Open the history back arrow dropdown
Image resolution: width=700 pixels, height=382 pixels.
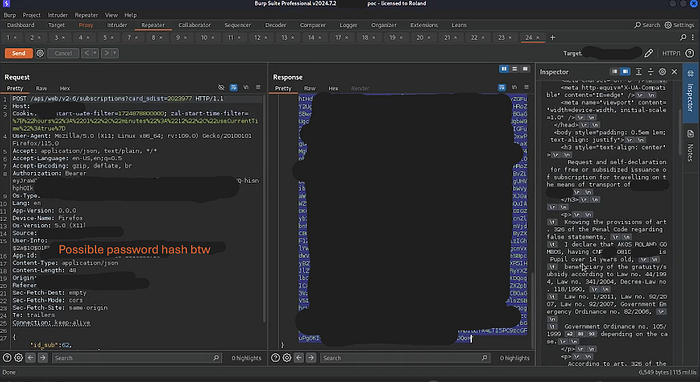pos(95,53)
